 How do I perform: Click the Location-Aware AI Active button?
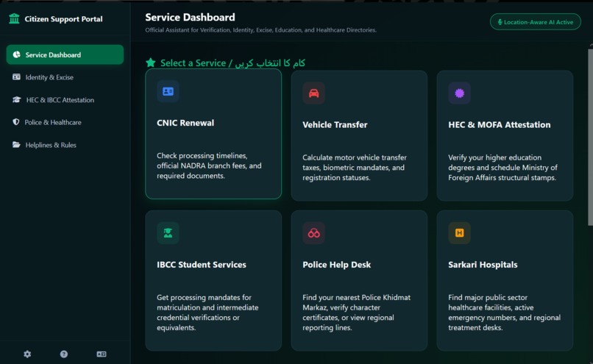click(535, 22)
